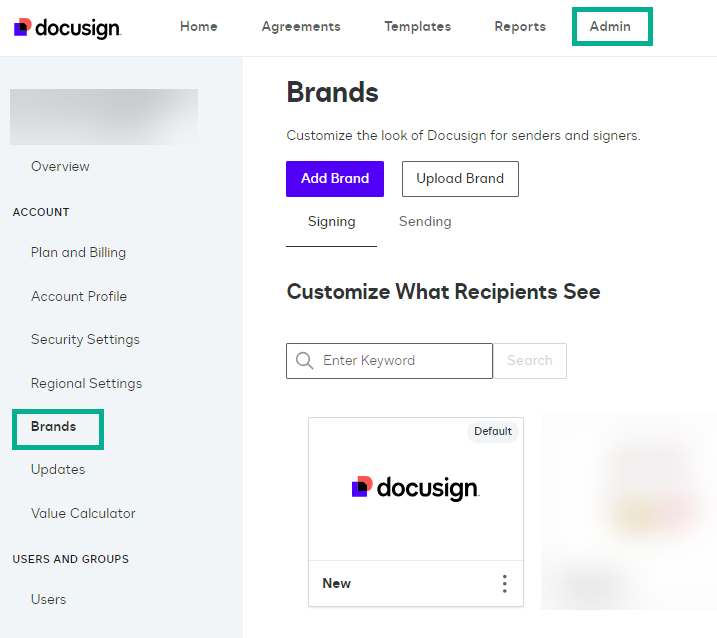
Task: Click the magnifier icon in keyword field
Action: pyautogui.click(x=304, y=361)
